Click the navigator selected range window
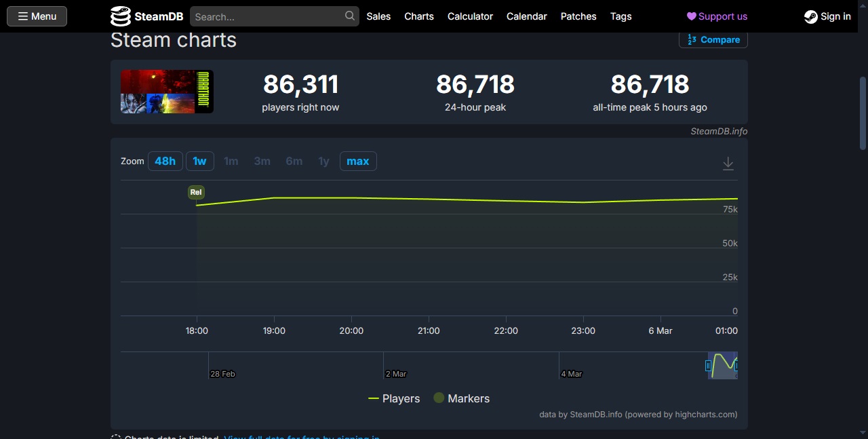 723,365
